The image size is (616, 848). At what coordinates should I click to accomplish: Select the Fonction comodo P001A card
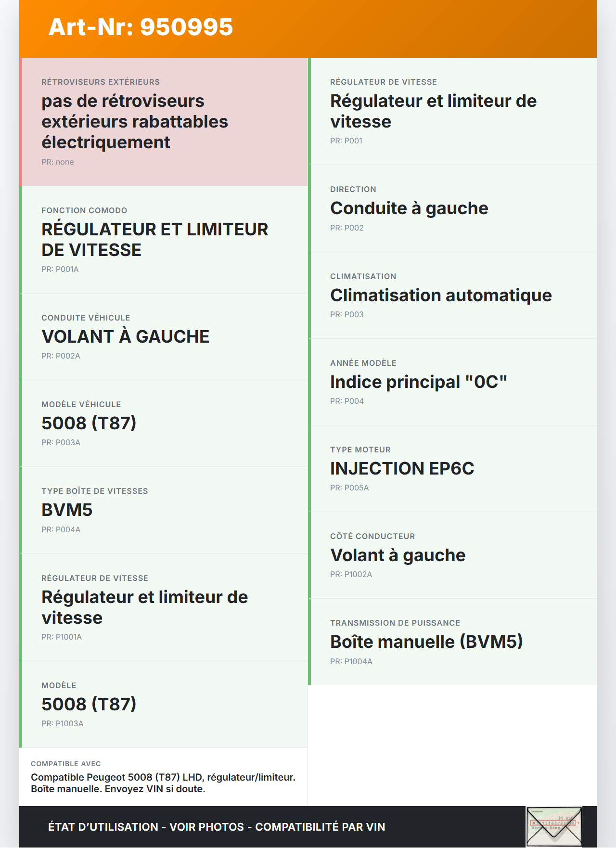tap(164, 240)
